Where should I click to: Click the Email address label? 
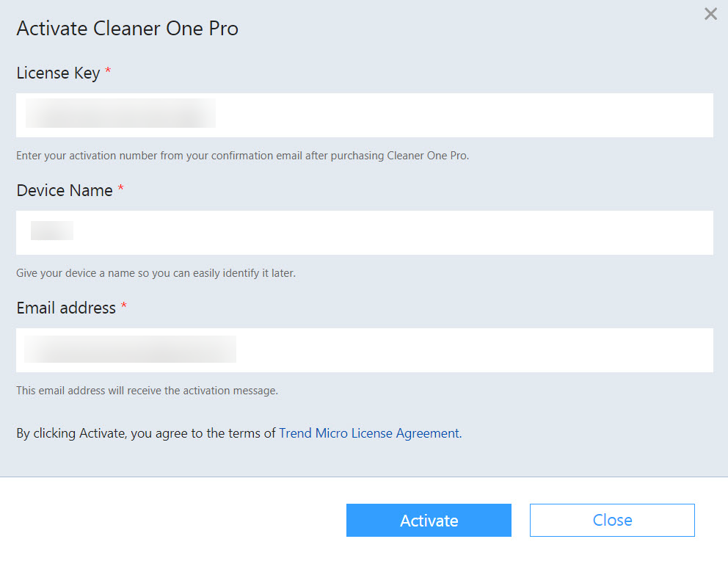click(x=66, y=308)
